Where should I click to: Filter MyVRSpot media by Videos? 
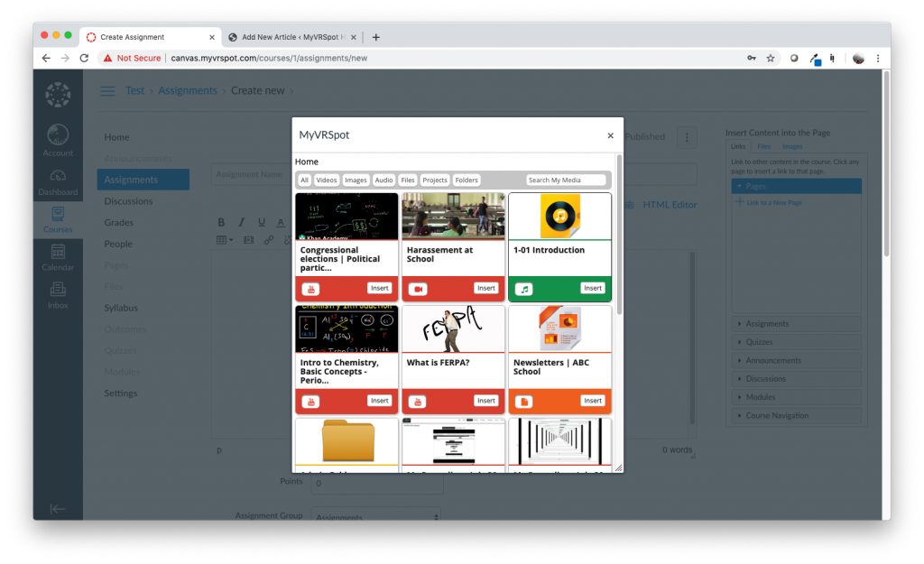point(326,180)
